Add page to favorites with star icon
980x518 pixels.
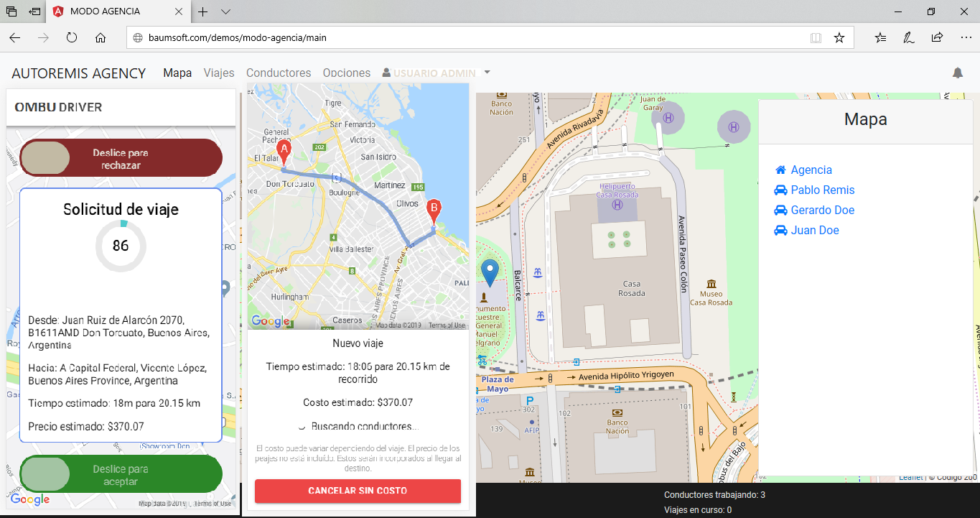point(839,37)
